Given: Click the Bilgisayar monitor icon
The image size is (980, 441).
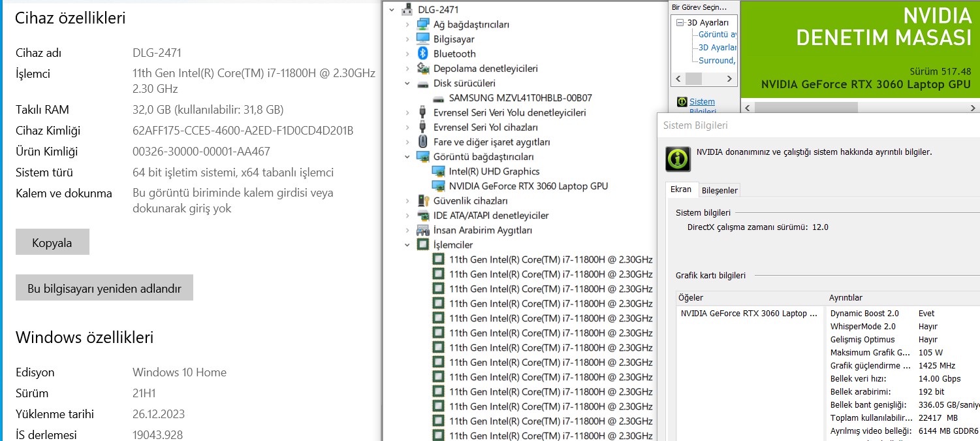Looking at the screenshot, I should (x=422, y=39).
